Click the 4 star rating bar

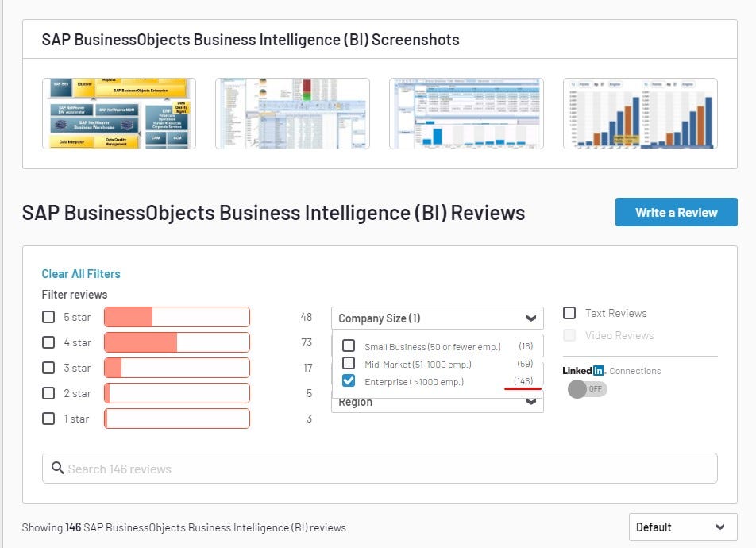click(177, 342)
